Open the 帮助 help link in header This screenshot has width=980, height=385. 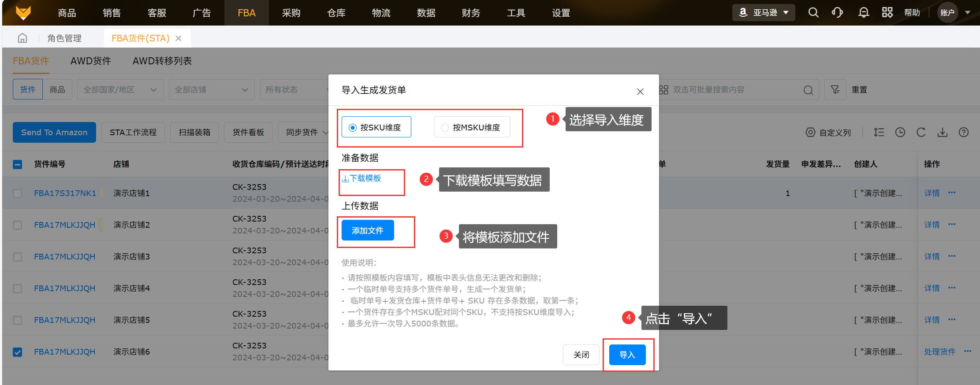(912, 13)
